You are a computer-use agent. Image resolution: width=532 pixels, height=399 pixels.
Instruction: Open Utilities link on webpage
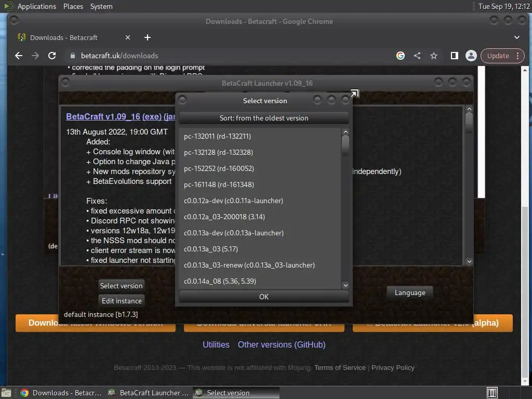(216, 345)
